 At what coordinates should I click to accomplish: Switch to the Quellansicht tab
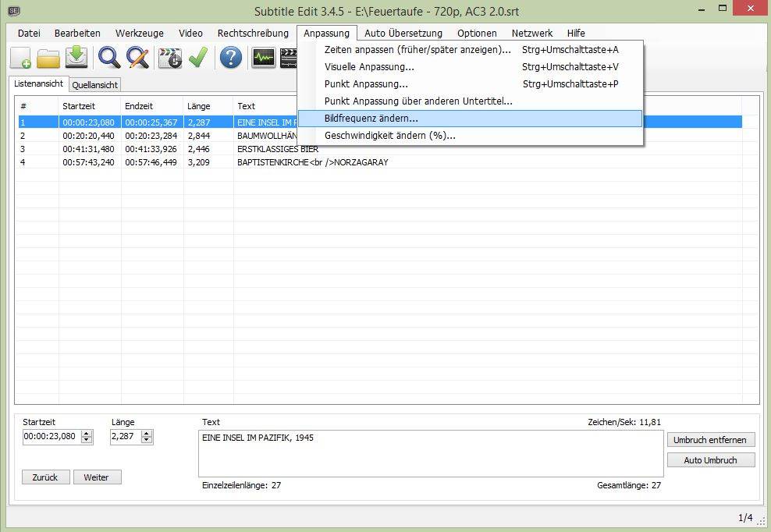click(x=95, y=84)
